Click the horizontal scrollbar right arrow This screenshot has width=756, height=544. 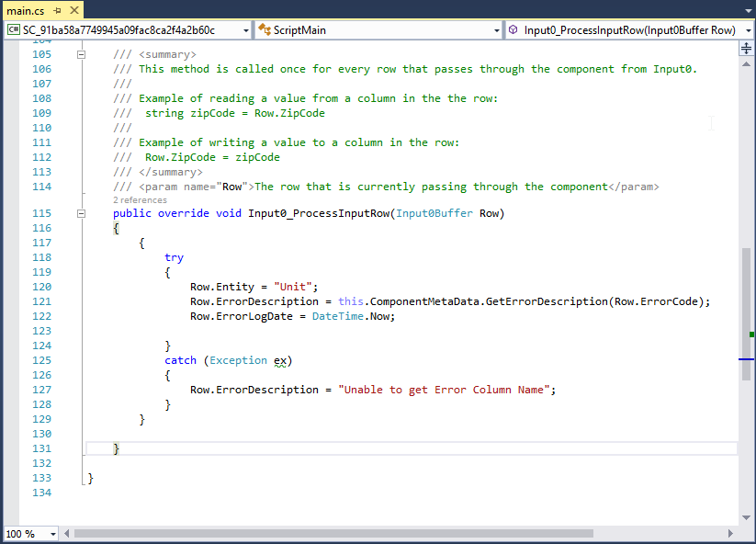tap(730, 533)
